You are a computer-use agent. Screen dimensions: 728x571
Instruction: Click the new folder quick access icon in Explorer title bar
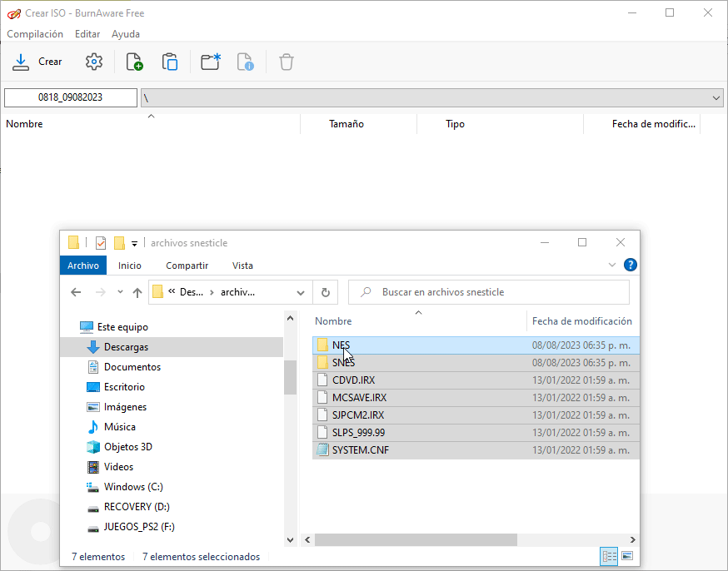(x=119, y=242)
